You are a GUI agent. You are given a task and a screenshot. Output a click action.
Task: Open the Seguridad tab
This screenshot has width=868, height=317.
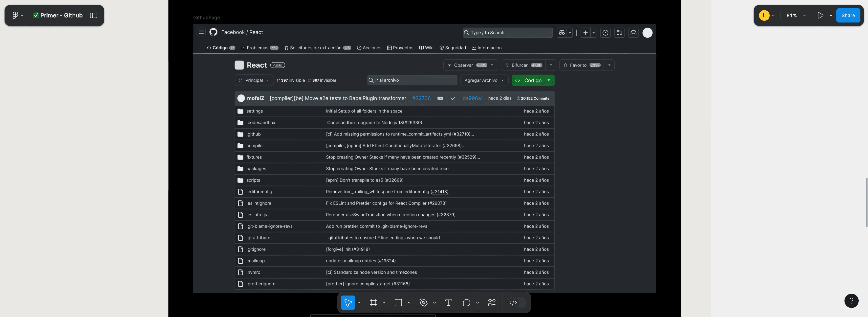[x=452, y=48]
